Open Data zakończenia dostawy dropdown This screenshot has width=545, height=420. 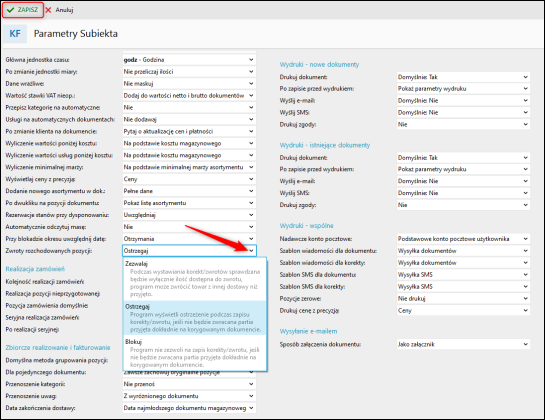(189, 408)
